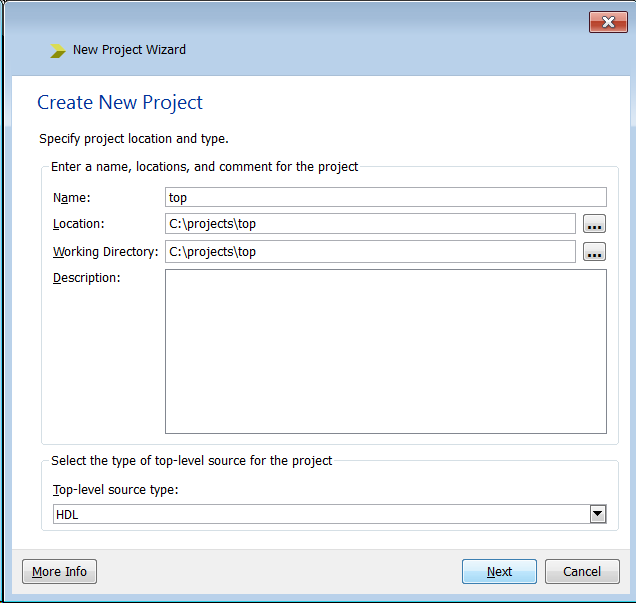Viewport: 636px width, 603px height.
Task: Click the 'Create New Project' heading
Action: pos(120,103)
